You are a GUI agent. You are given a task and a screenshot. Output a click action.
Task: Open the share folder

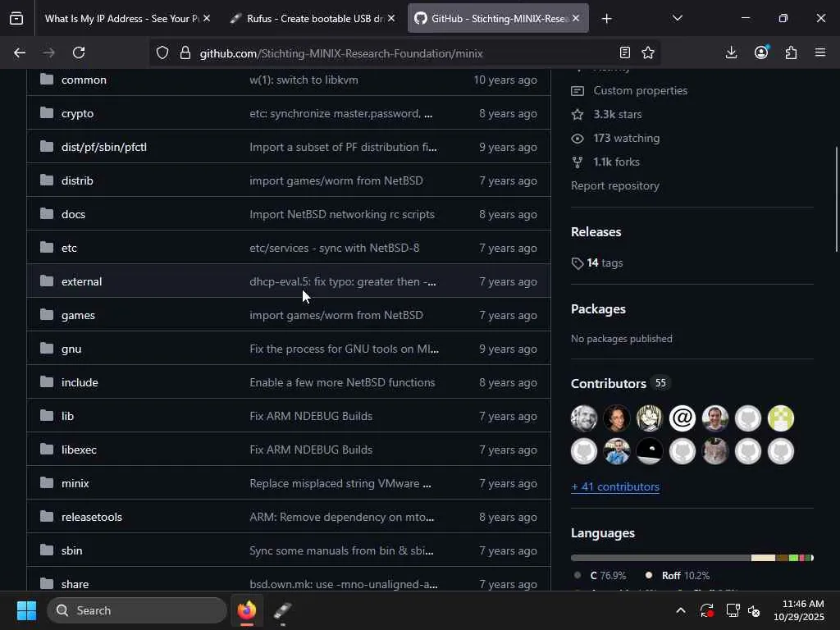coord(75,584)
